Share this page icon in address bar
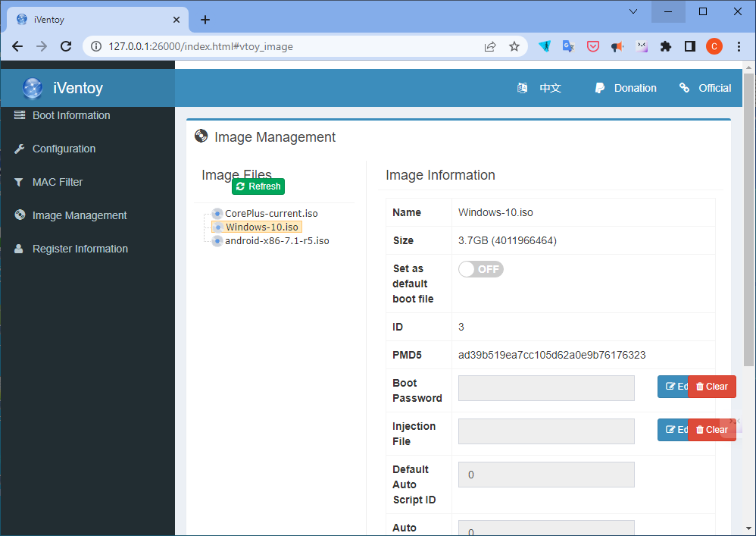Screen dimensions: 756x536 click(x=490, y=46)
